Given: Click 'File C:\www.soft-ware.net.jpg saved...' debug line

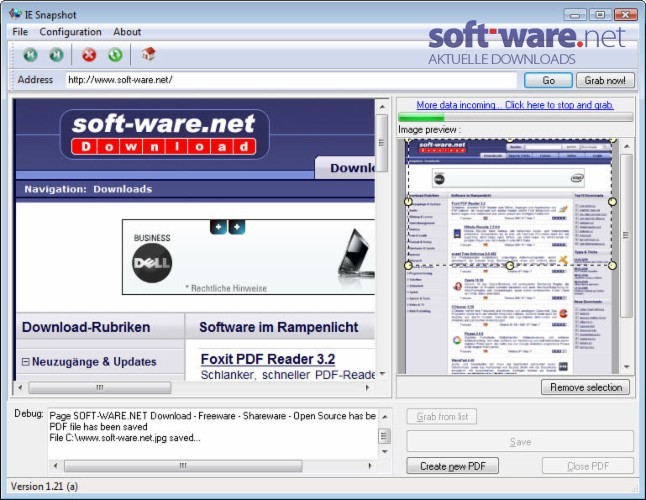Looking at the screenshot, I should pos(124,438).
